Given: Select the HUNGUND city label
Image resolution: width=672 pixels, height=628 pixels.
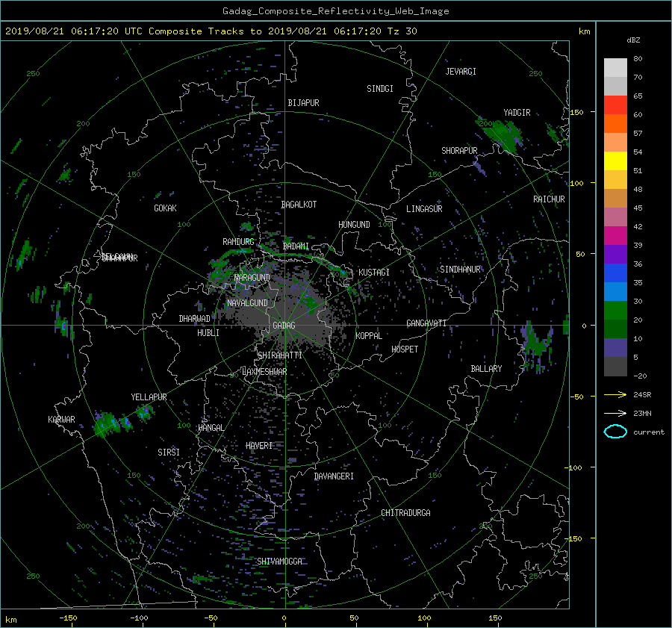Looking at the screenshot, I should [354, 225].
